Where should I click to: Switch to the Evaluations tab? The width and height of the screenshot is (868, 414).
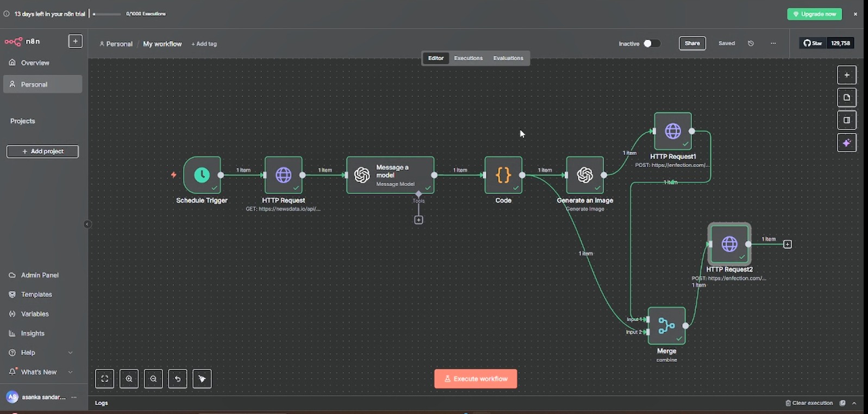(x=508, y=58)
